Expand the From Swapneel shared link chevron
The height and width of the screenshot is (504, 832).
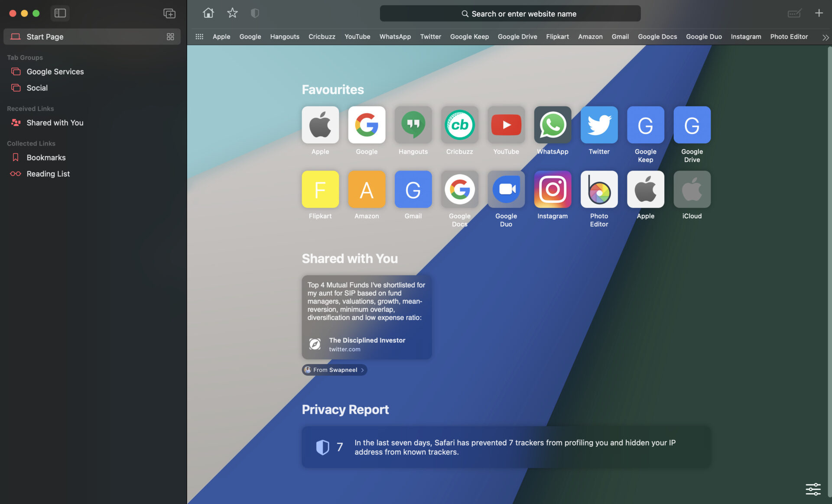click(363, 370)
